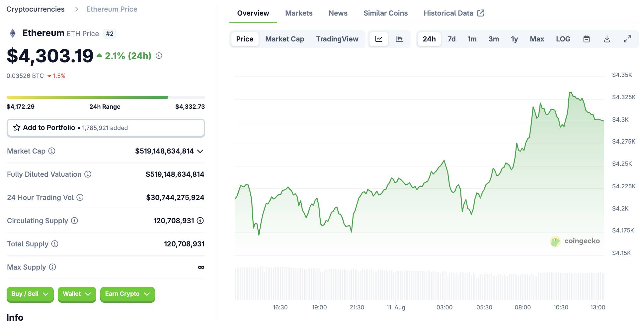
Task: Click the 08:00 time axis label
Action: [x=523, y=307]
